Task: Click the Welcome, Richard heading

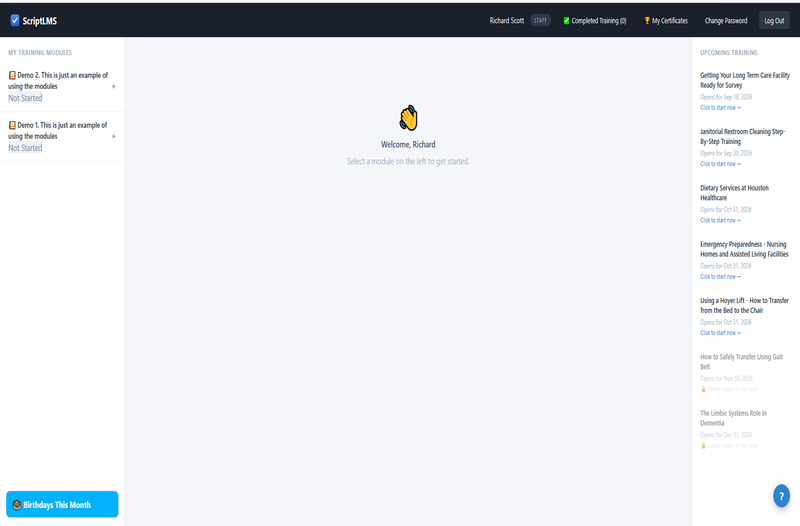Action: 408,144
